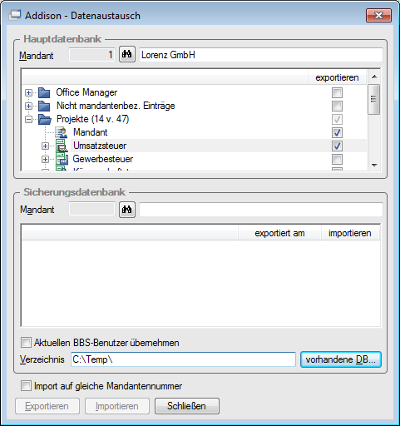Click the binoculars search icon beside Lorenz GmbH
Screen dimensions: 400x426
[x=127, y=55]
